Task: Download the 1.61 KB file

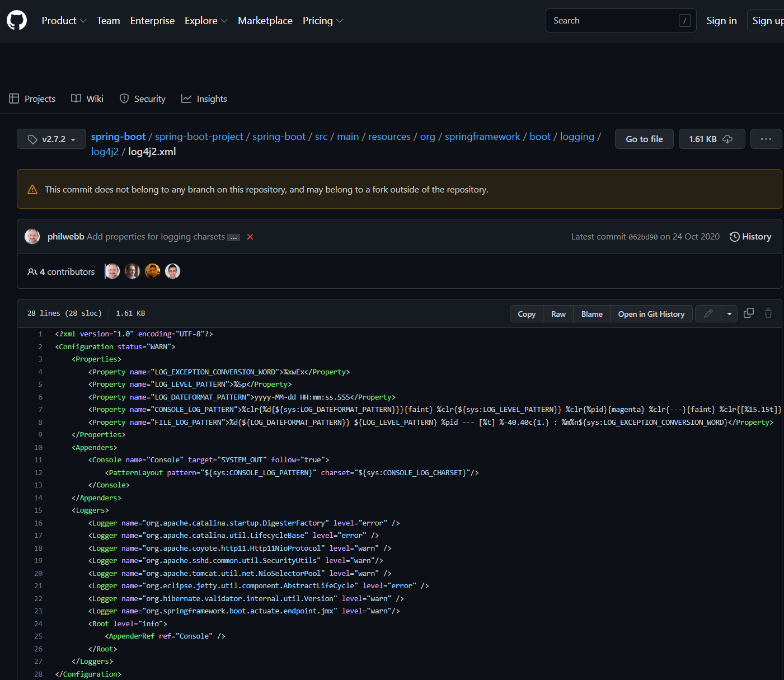Action: 711,139
